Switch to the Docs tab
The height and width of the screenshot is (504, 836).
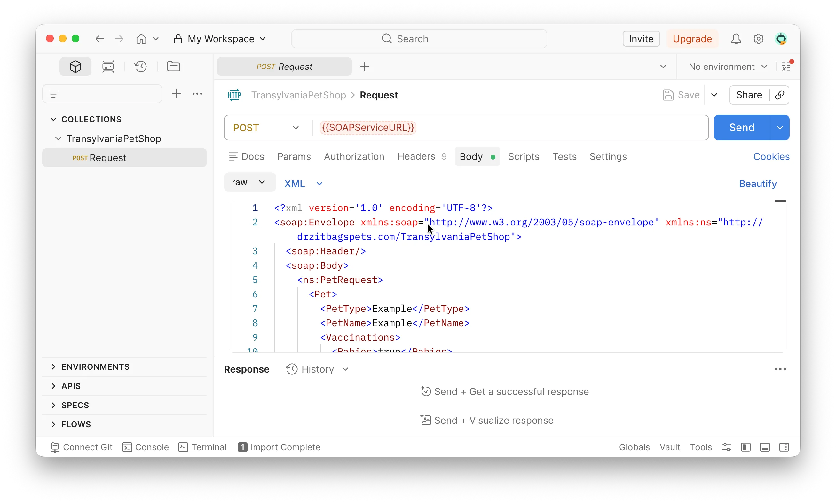pos(247,156)
